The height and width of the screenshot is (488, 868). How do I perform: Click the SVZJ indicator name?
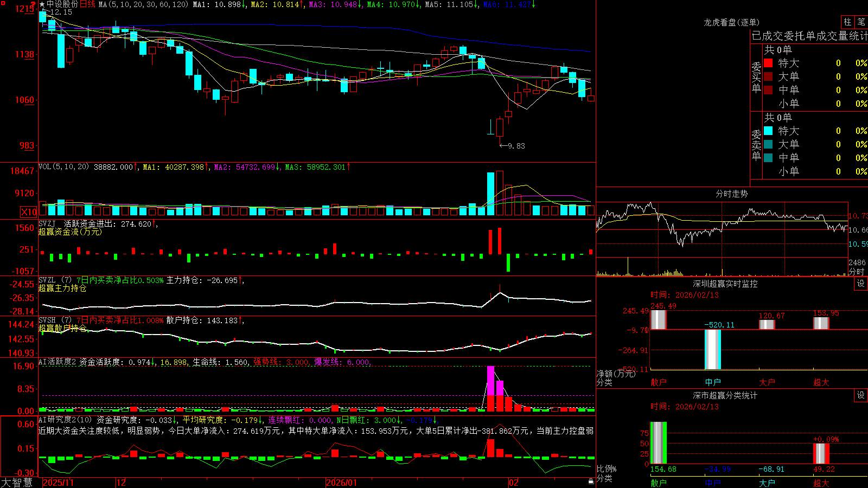tap(47, 224)
